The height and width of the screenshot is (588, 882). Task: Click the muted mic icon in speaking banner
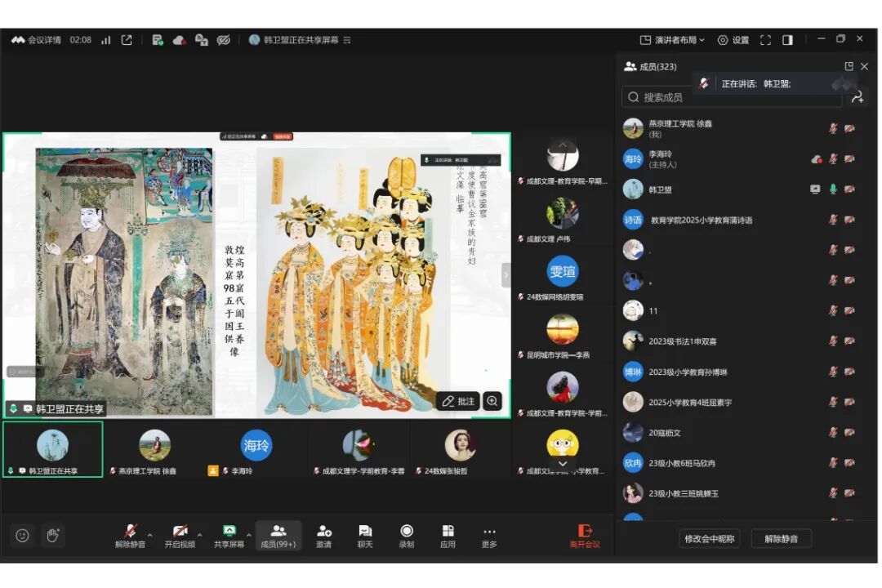coord(704,84)
